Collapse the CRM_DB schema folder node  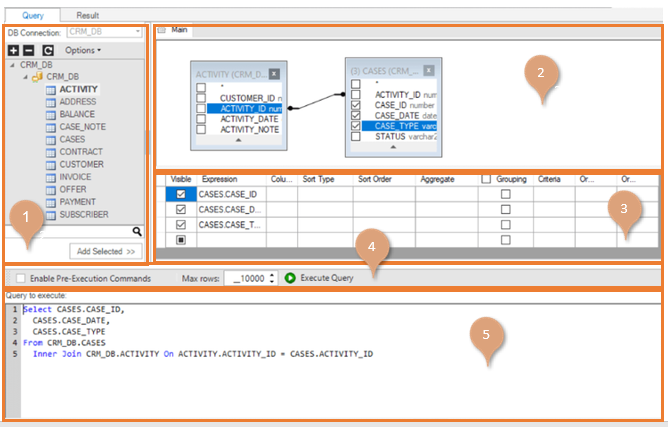tap(25, 76)
